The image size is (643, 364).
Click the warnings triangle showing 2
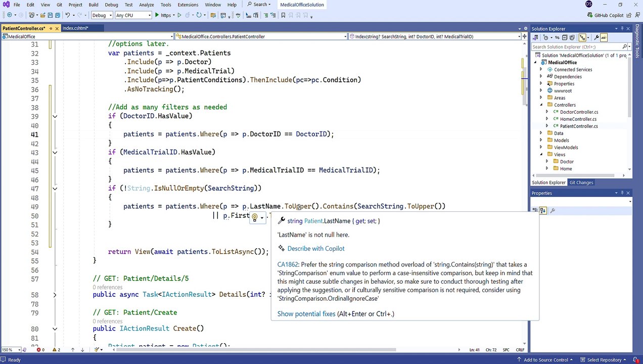(x=55, y=350)
